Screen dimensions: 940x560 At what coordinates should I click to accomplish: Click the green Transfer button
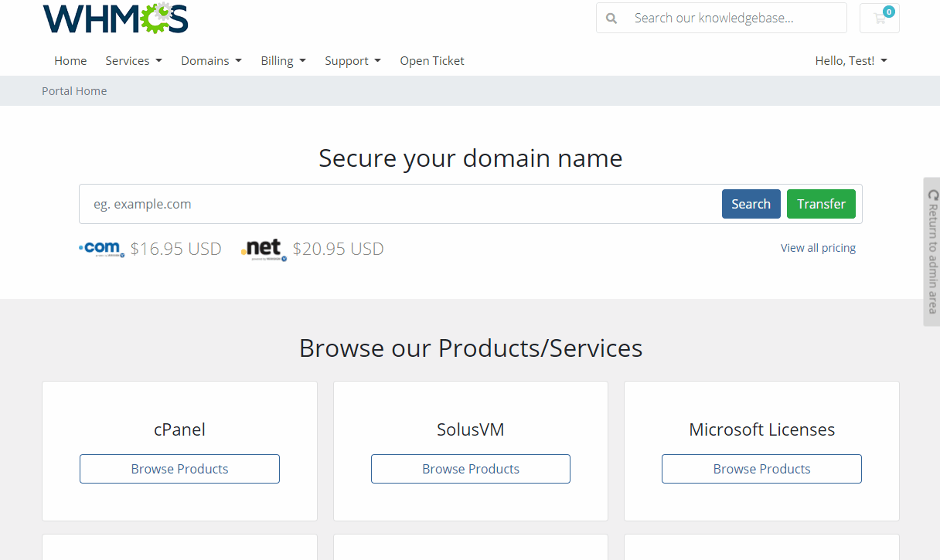tap(821, 204)
